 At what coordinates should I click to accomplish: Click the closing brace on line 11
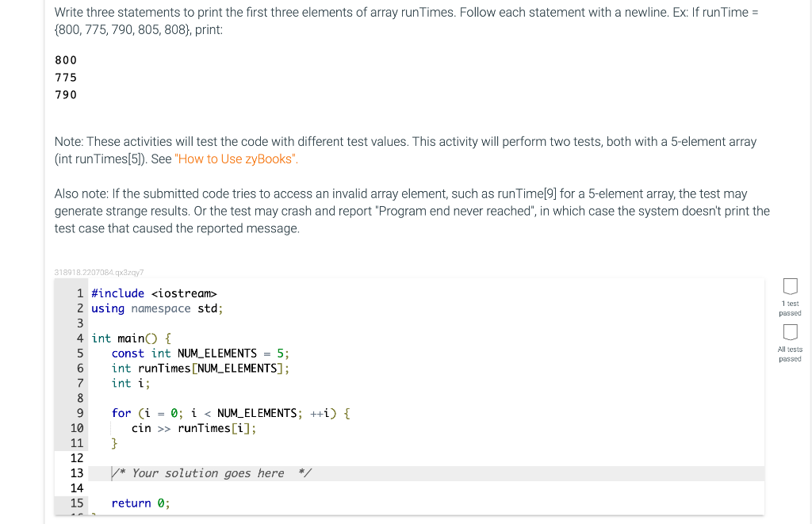click(x=114, y=443)
